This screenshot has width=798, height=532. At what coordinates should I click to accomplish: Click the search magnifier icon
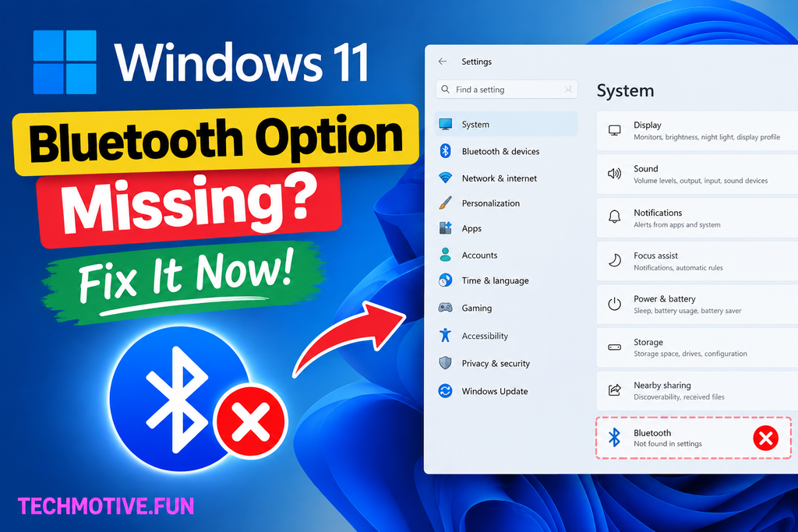point(445,90)
